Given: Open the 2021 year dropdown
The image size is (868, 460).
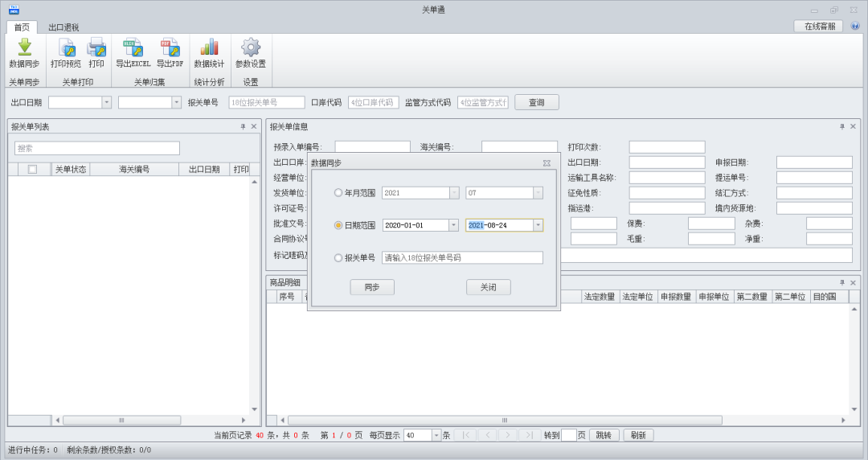Looking at the screenshot, I should [454, 193].
